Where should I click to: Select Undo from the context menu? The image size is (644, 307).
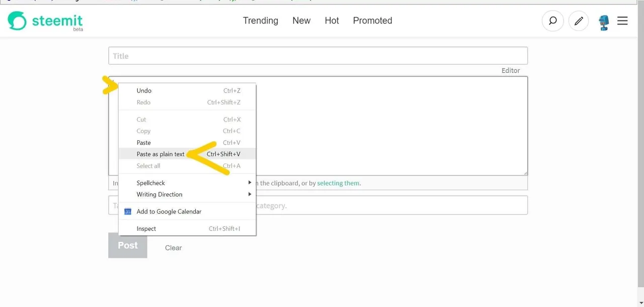(144, 91)
